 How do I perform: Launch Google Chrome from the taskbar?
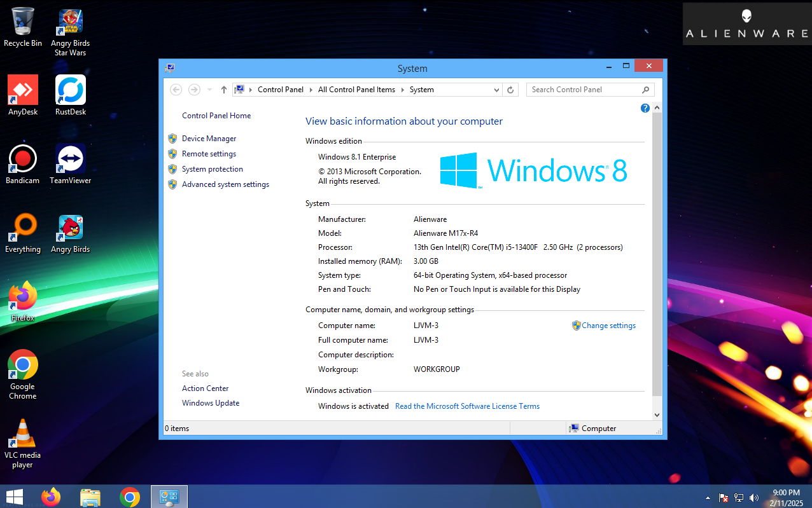[x=130, y=497]
